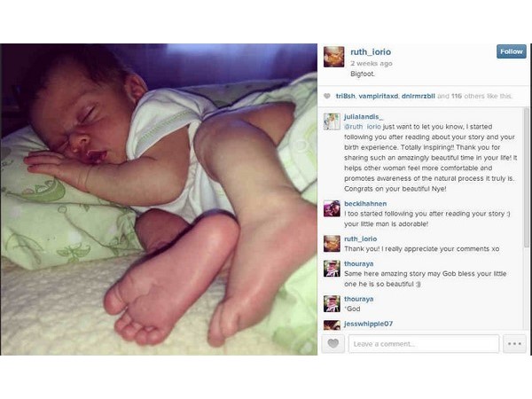The height and width of the screenshot is (399, 532).
Task: Click the julialandis_ username link
Action: click(364, 117)
